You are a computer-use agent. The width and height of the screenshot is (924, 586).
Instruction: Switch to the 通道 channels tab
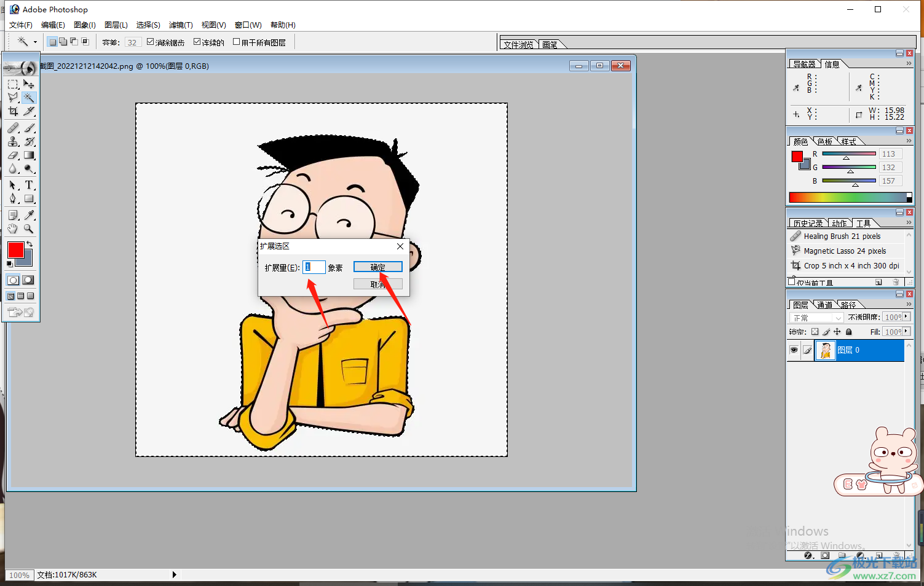[825, 305]
